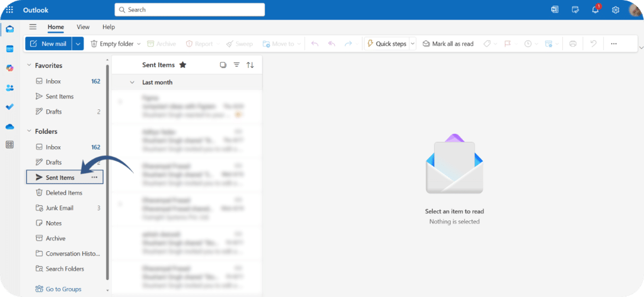Open the app launcher grid
644x297 pixels.
(x=9, y=10)
